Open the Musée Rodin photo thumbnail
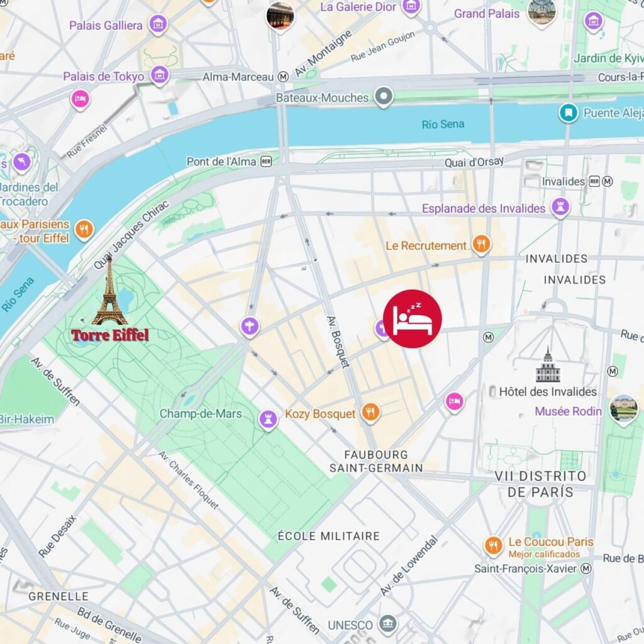The image size is (644, 644). pos(623,410)
